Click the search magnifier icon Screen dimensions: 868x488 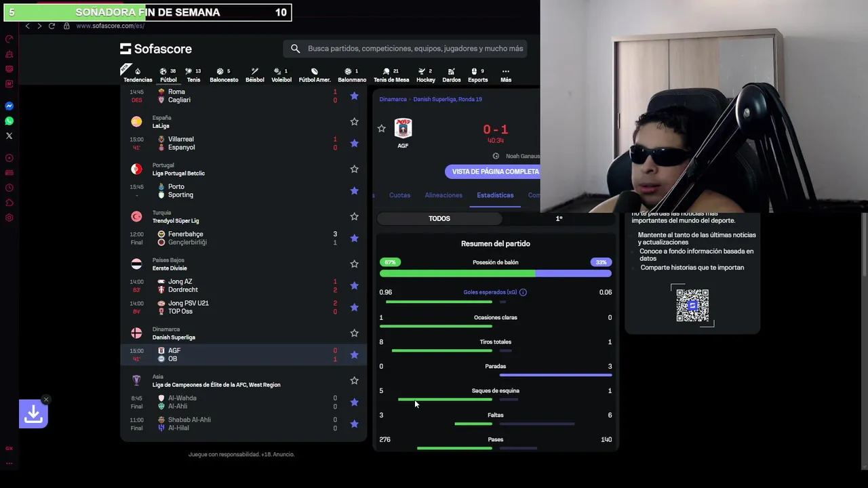click(295, 49)
